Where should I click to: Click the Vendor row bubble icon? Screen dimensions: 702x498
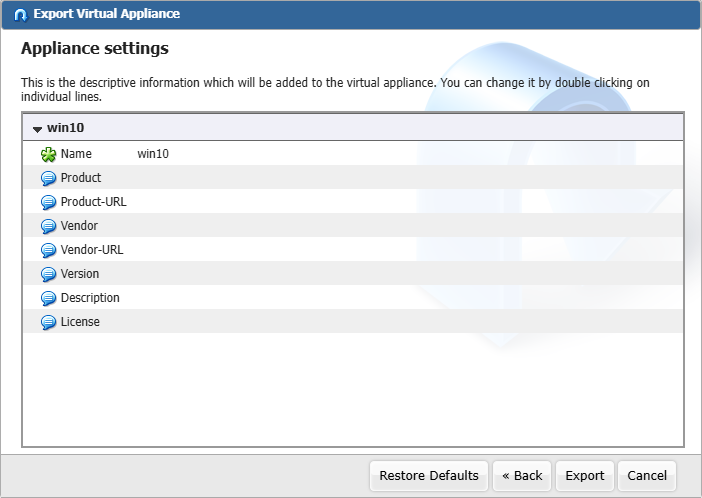(x=48, y=226)
